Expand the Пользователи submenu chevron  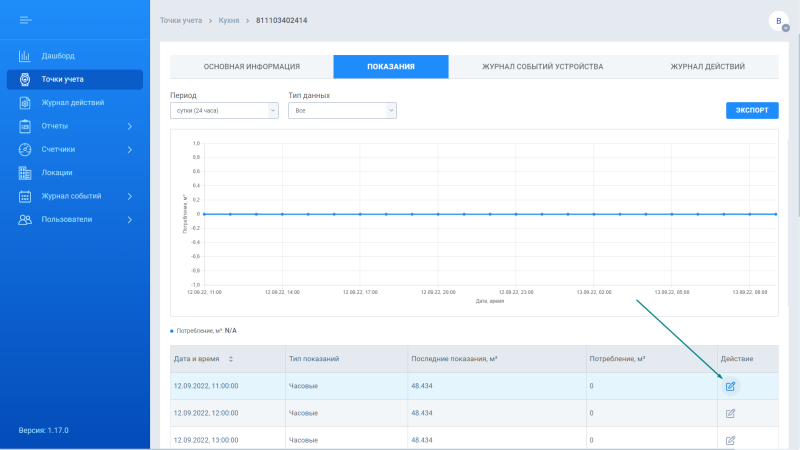(130, 220)
